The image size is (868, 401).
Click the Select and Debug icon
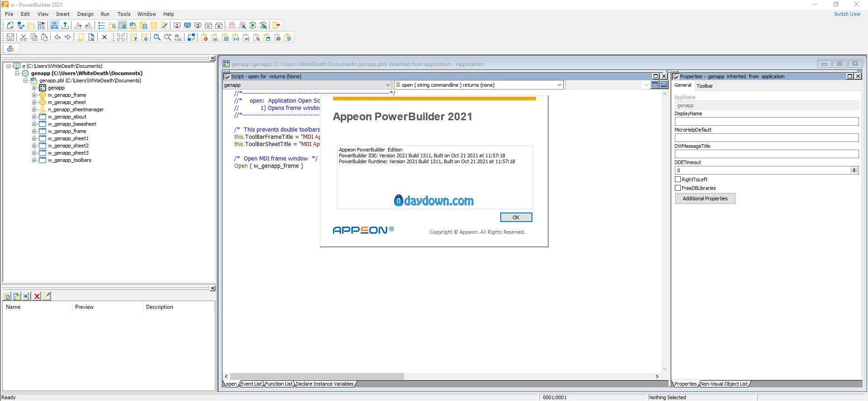[x=242, y=25]
